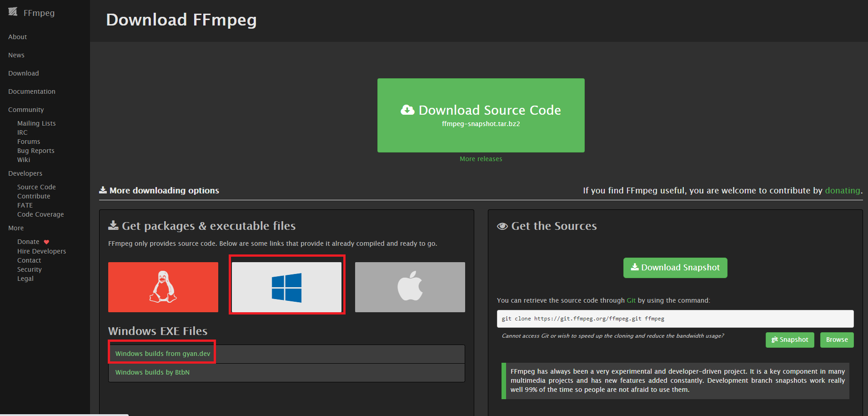Open Documentation in the sidebar
Image resolution: width=868 pixels, height=416 pixels.
click(x=32, y=91)
